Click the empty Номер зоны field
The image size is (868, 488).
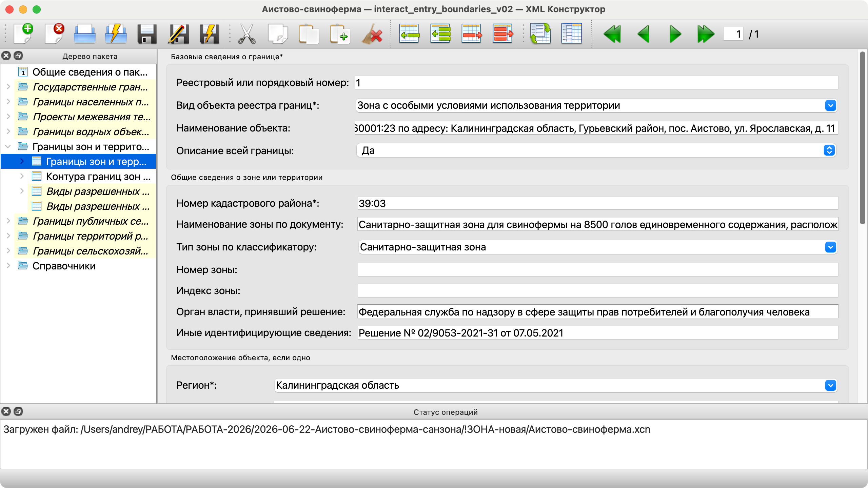(x=598, y=270)
